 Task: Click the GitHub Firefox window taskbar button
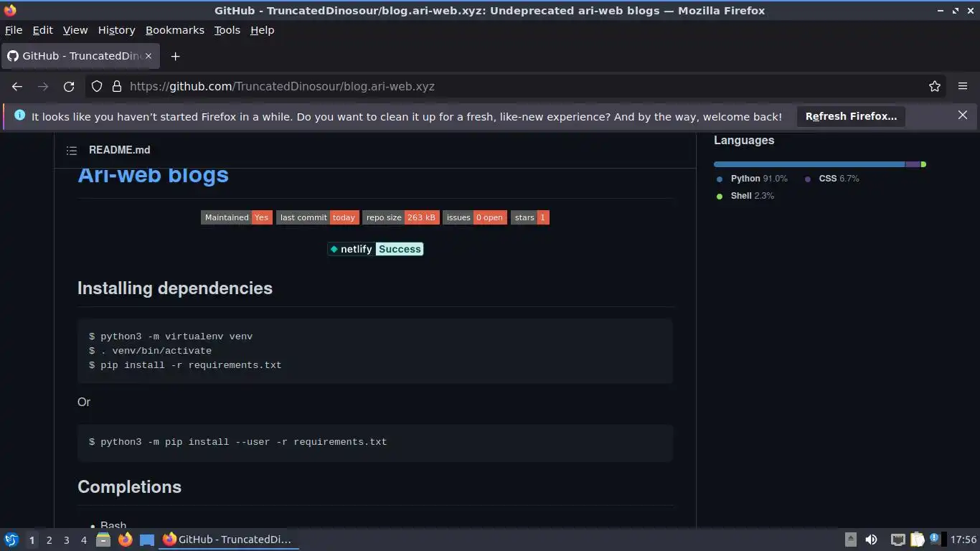tap(229, 540)
